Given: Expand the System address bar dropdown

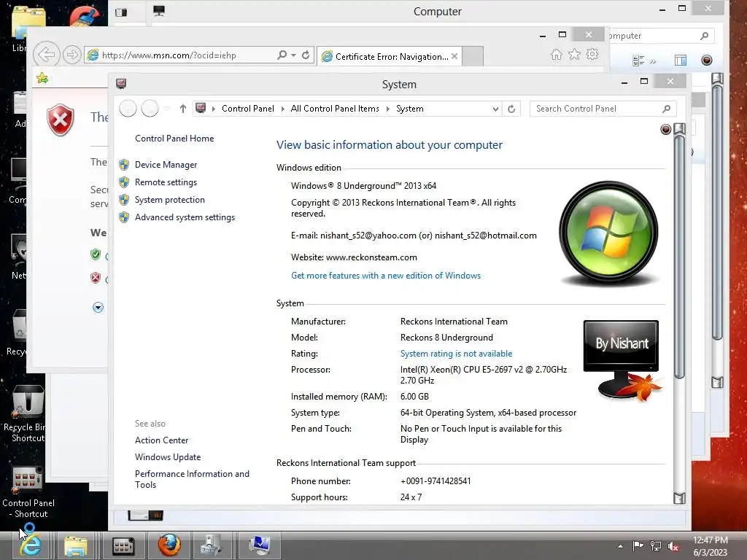Looking at the screenshot, I should point(495,109).
